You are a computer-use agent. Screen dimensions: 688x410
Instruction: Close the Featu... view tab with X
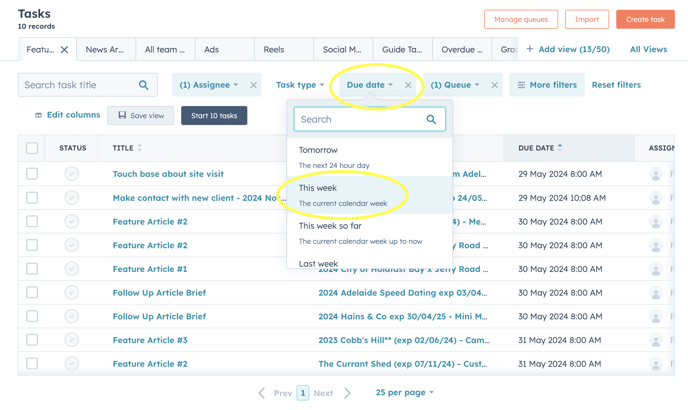pyautogui.click(x=64, y=49)
